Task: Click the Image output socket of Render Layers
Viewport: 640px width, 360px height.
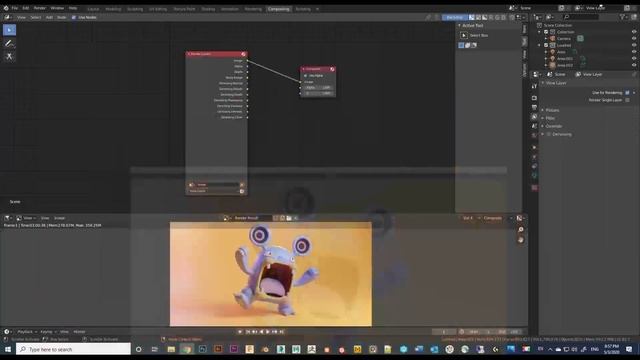Action: click(247, 60)
